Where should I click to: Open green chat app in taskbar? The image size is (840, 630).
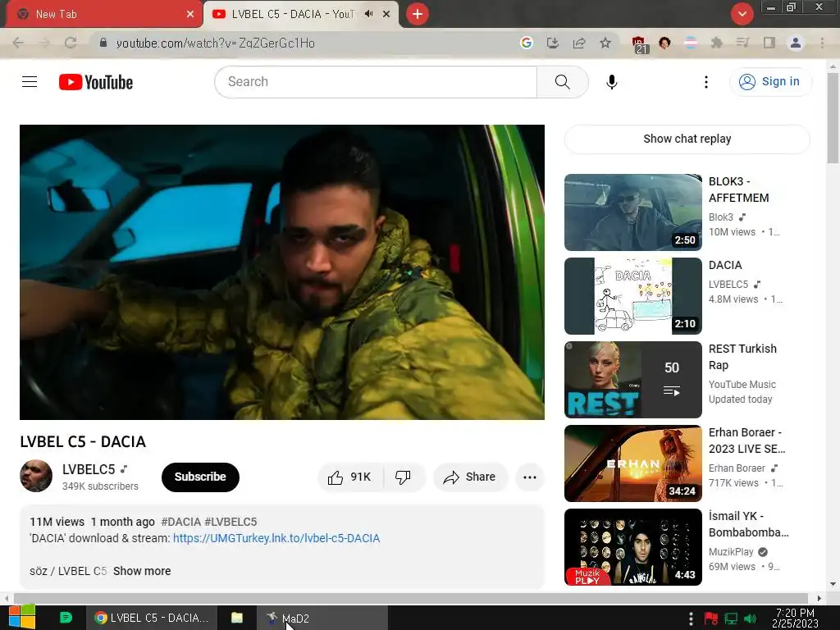(x=66, y=618)
